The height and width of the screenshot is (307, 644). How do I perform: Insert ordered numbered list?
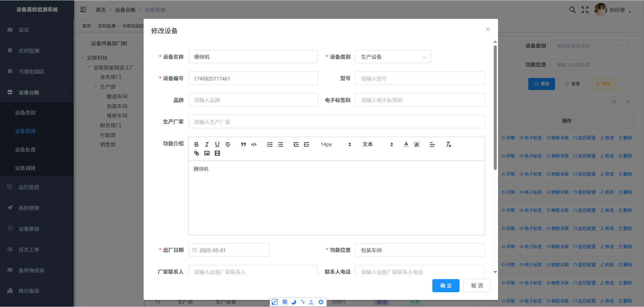tap(270, 144)
